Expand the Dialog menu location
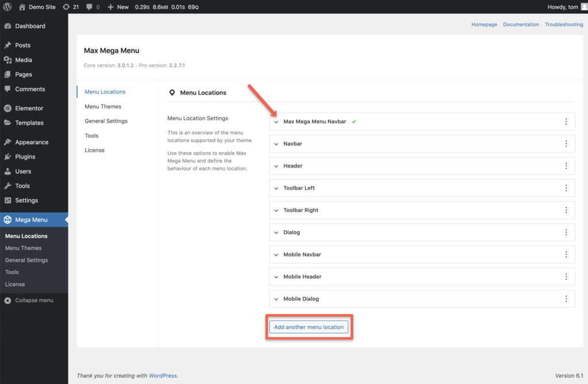This screenshot has height=384, width=588. coord(276,232)
